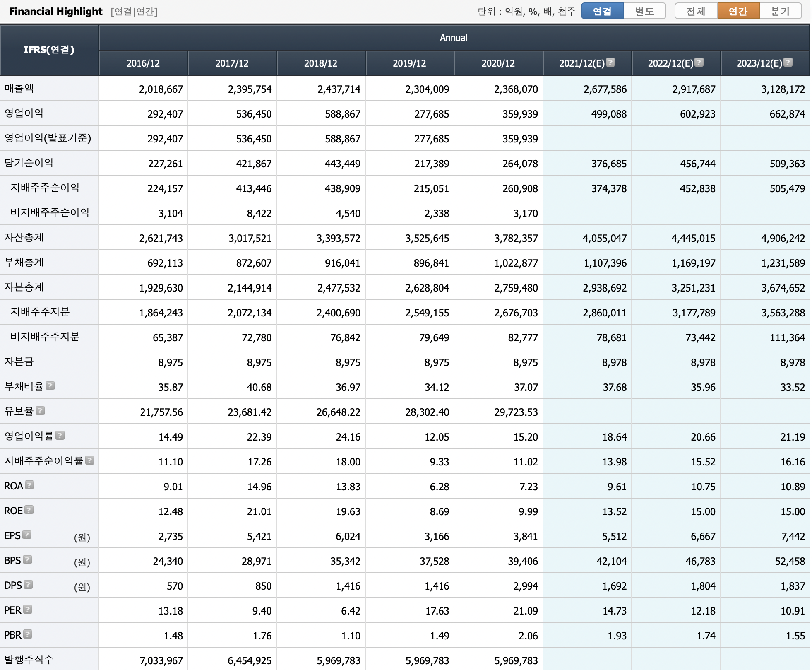The width and height of the screenshot is (812, 670).
Task: Select the 전체 period tab
Action: (x=696, y=11)
